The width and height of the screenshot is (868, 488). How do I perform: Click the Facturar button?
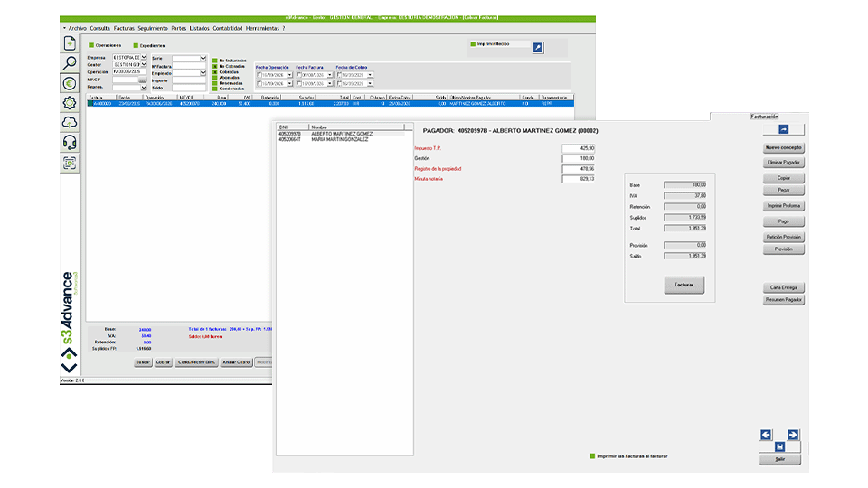684,285
